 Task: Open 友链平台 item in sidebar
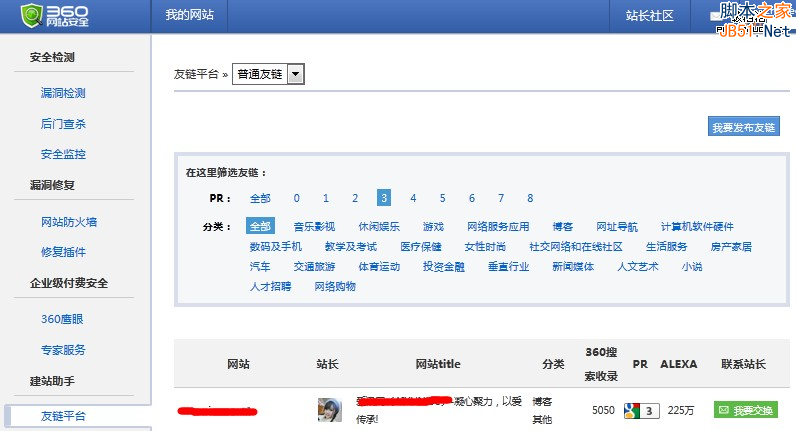(63, 415)
